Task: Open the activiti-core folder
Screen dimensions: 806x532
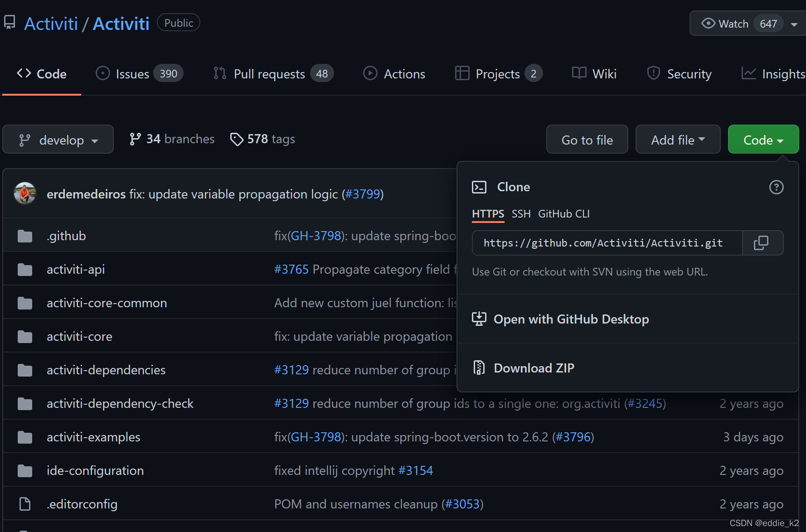Action: click(x=79, y=337)
